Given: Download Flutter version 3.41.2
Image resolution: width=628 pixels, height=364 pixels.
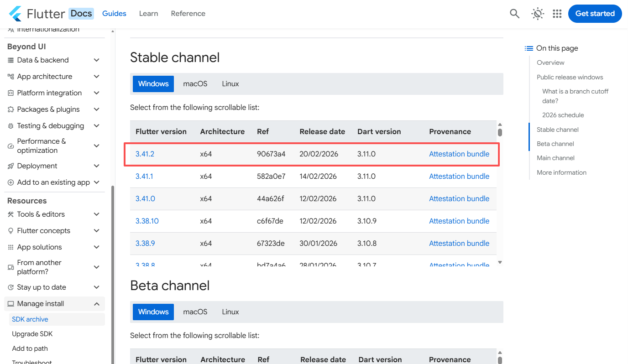Looking at the screenshot, I should click(145, 154).
